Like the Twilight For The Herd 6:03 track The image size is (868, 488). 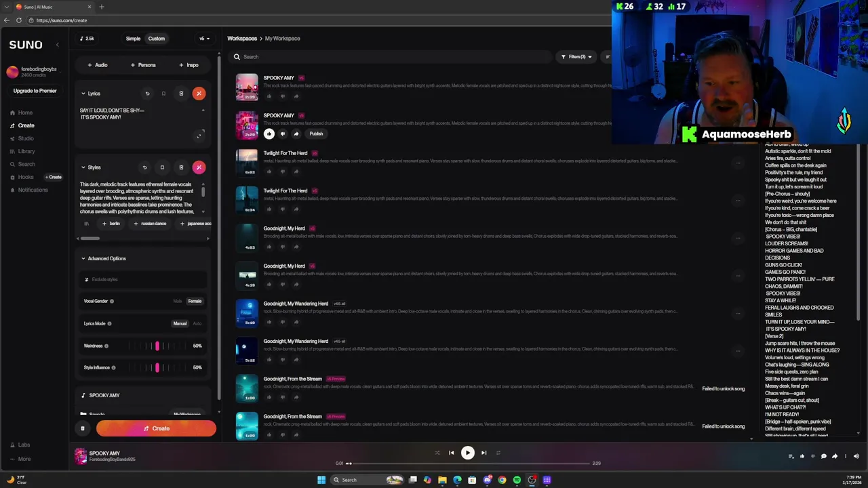coord(269,171)
